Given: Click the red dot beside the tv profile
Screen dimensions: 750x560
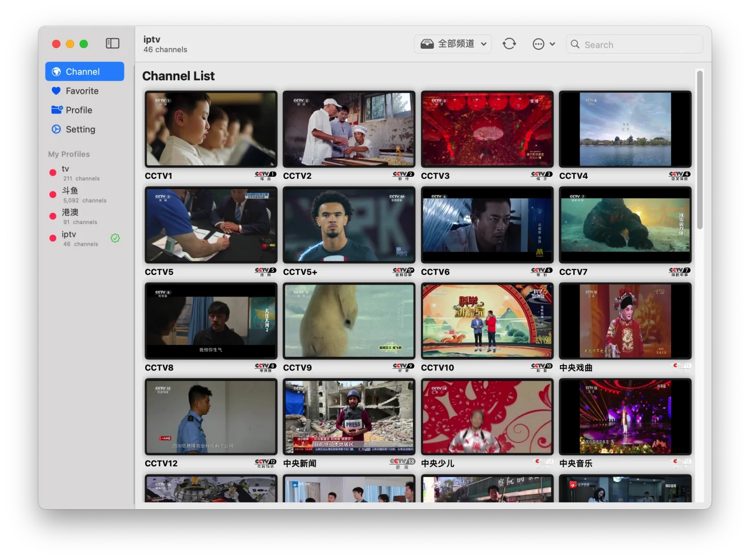Looking at the screenshot, I should pos(52,173).
